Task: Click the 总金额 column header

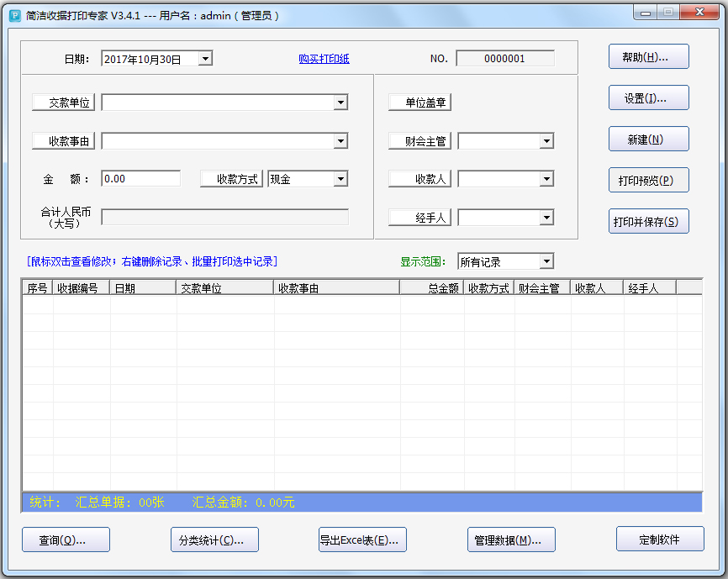Action: point(432,288)
